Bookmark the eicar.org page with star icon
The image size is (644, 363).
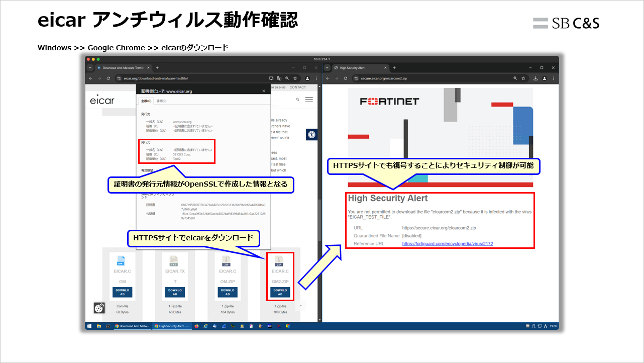[x=295, y=78]
